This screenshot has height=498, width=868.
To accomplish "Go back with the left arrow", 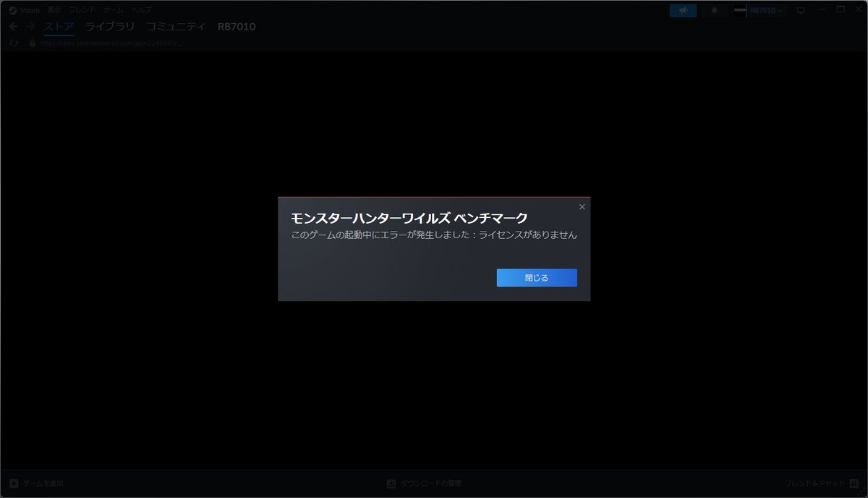I will pyautogui.click(x=14, y=27).
